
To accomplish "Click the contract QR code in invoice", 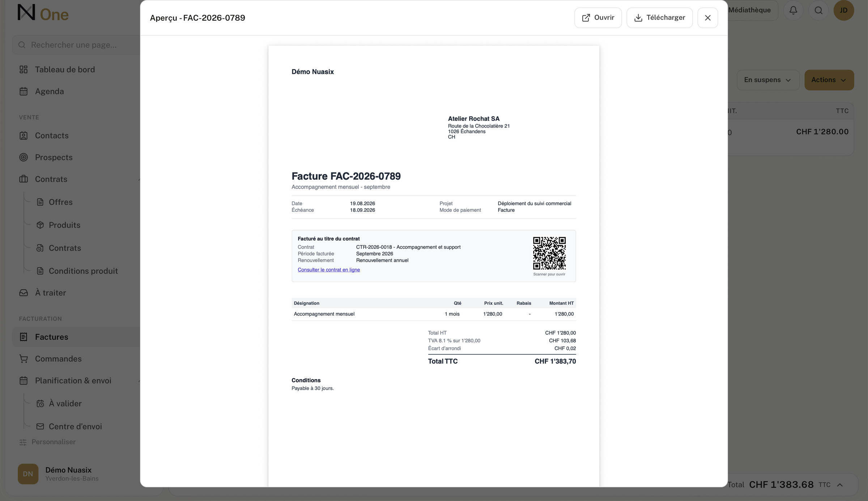I will click(x=549, y=253).
